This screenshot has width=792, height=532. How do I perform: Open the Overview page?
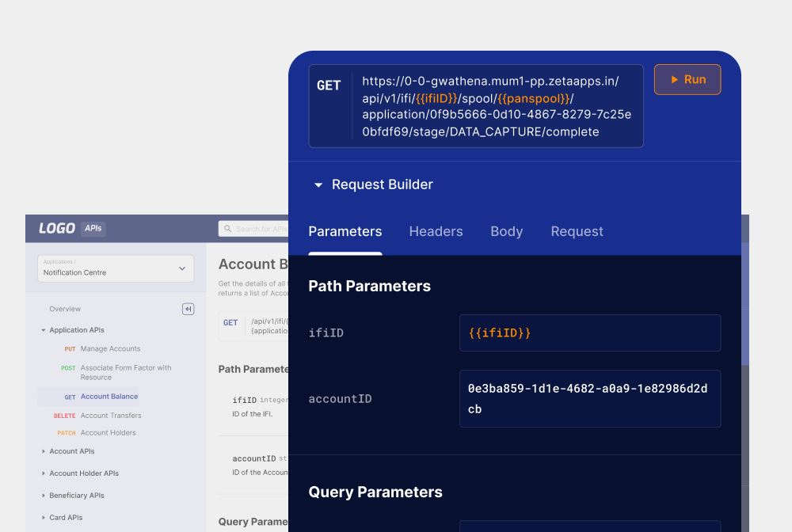(65, 309)
